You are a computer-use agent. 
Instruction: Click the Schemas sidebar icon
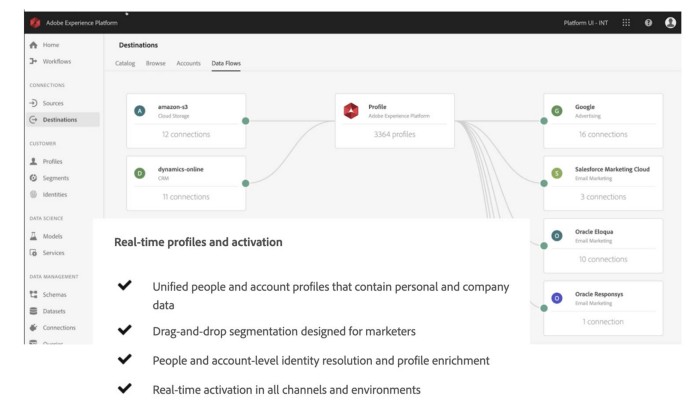click(33, 294)
